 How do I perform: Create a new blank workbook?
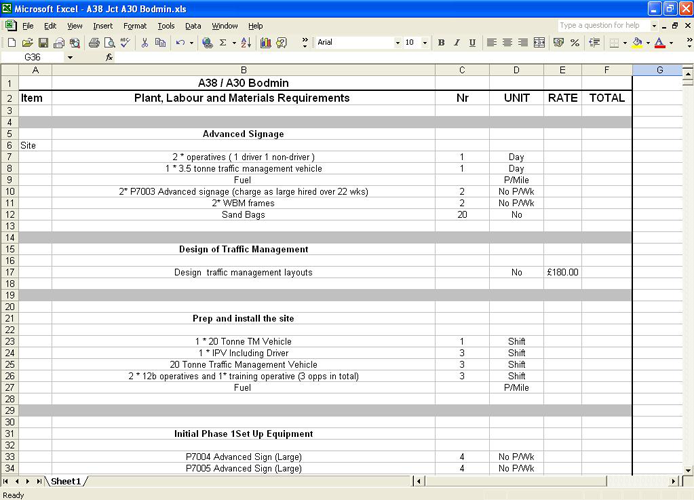tap(12, 42)
